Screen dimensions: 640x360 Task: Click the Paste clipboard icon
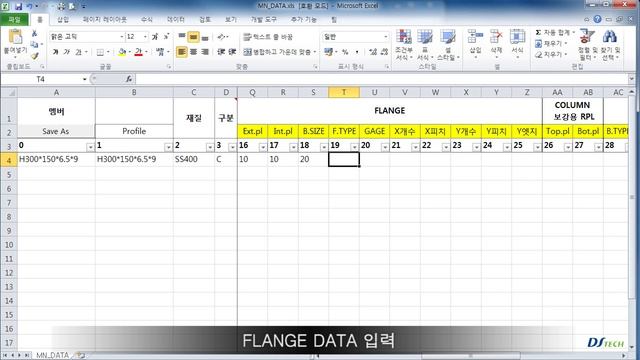(x=15, y=37)
